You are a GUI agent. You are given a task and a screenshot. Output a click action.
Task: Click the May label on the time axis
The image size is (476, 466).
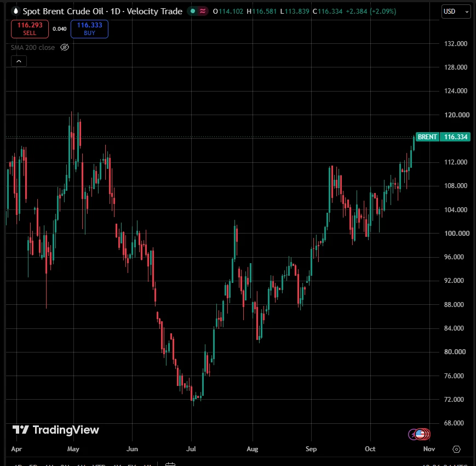point(73,449)
